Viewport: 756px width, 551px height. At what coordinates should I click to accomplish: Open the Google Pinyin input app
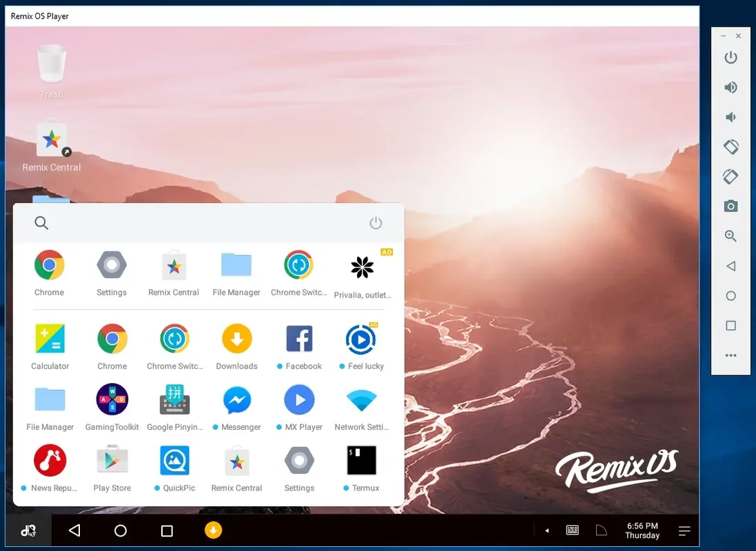point(174,399)
